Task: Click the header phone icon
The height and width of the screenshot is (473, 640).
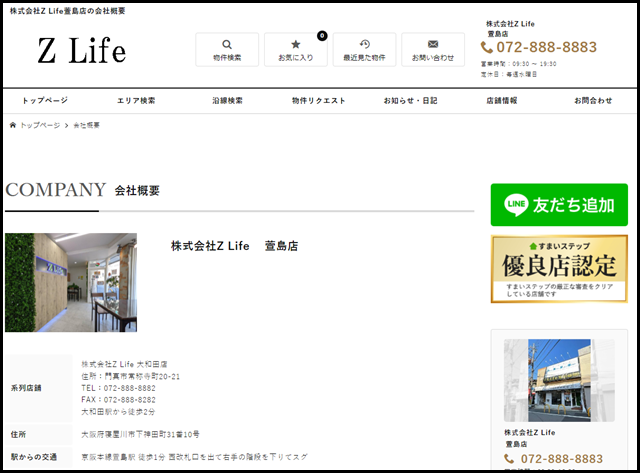Action: 487,48
